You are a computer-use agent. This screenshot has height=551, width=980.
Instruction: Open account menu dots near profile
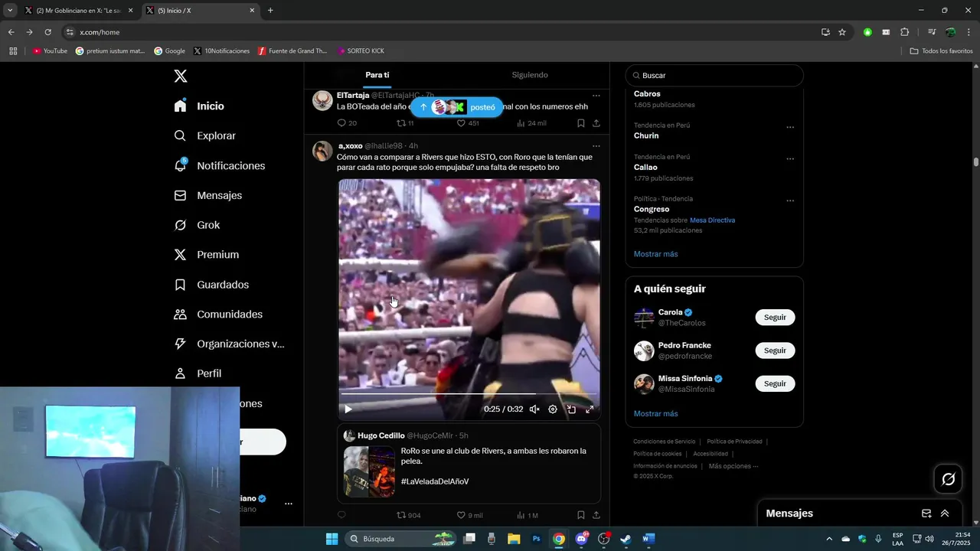[x=289, y=504]
